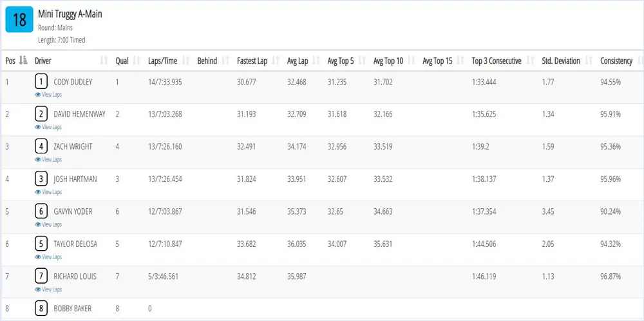Click laps/time value 13/7:03.268
Screen dimensions: 644x321
[x=165, y=114]
